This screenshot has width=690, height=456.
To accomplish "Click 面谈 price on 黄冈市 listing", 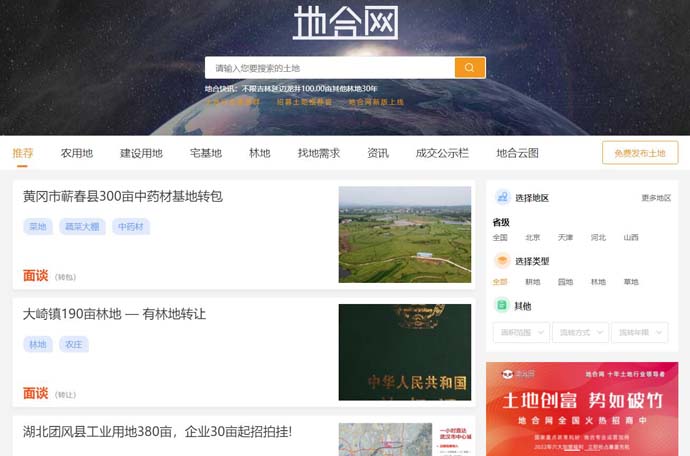I will point(36,276).
